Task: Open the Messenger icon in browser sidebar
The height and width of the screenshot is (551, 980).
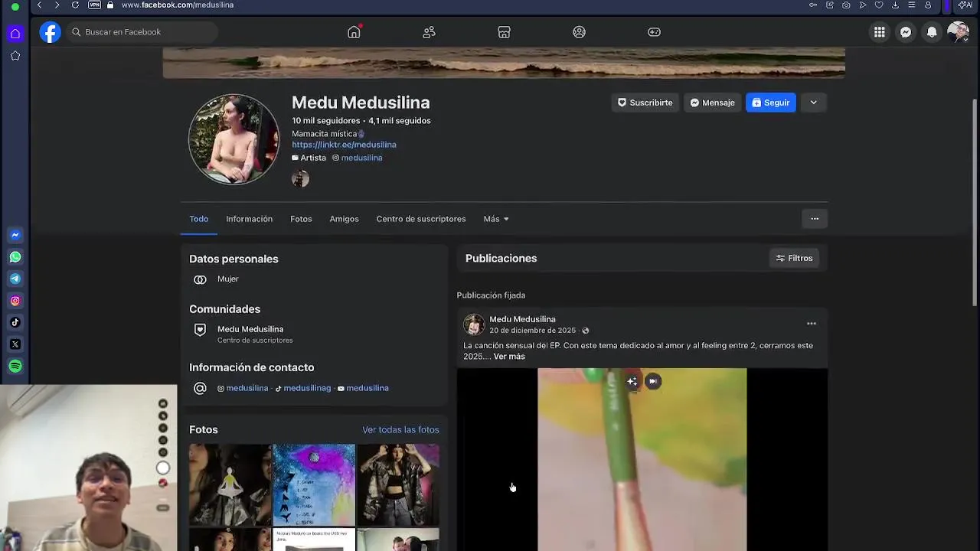Action: (15, 235)
